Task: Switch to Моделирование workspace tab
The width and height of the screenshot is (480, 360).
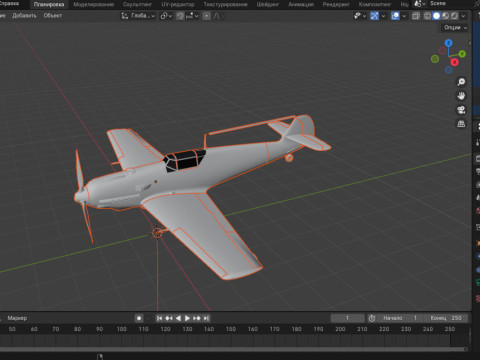Action: [x=94, y=4]
